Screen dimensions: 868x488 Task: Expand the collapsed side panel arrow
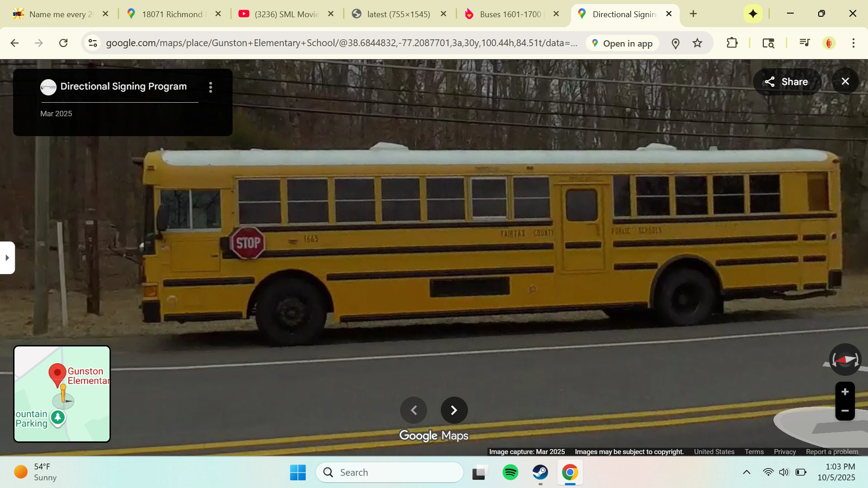pyautogui.click(x=7, y=258)
